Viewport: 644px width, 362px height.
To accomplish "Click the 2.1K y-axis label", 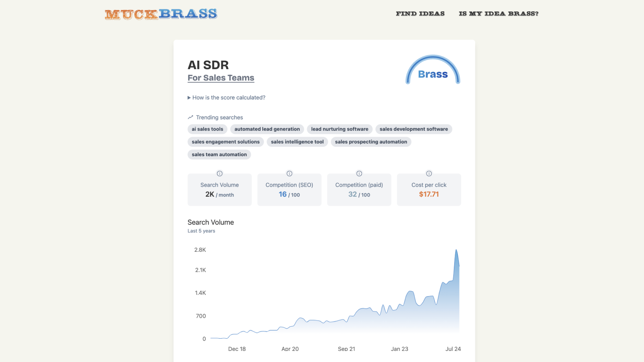I will click(201, 270).
